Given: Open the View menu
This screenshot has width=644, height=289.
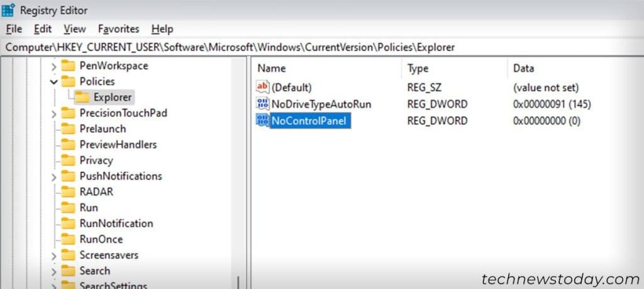Looking at the screenshot, I should click(x=75, y=29).
